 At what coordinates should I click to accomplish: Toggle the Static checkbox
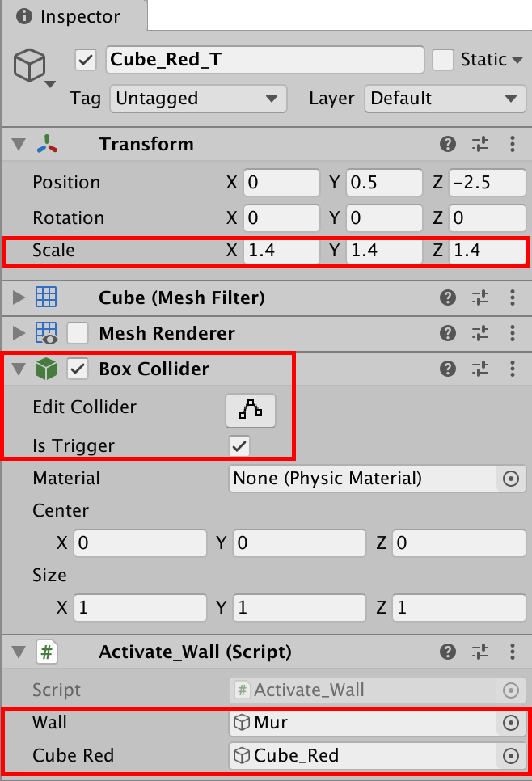pos(443,60)
